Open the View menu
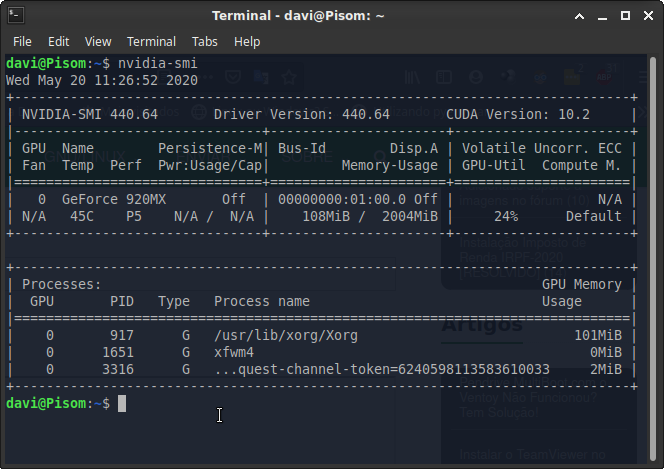 (98, 42)
